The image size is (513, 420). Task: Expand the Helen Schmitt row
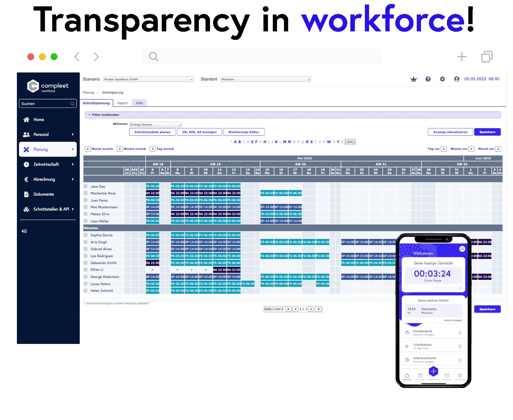pyautogui.click(x=85, y=291)
